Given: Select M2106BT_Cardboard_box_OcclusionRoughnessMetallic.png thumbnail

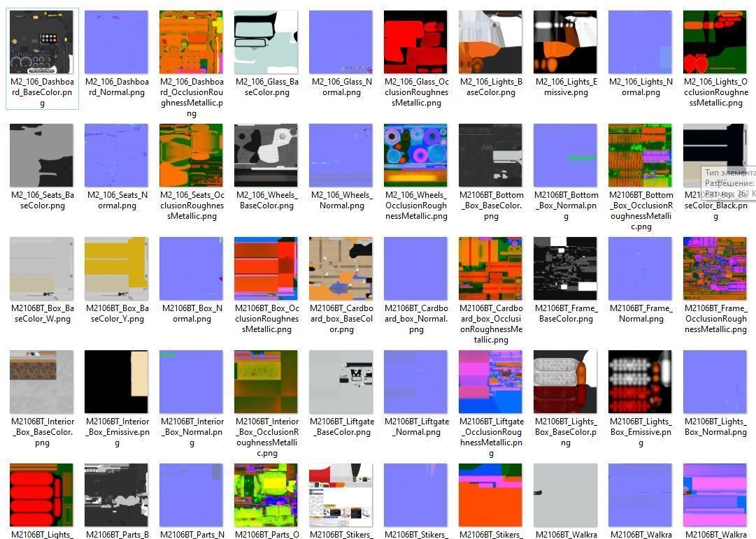Looking at the screenshot, I should coord(490,268).
